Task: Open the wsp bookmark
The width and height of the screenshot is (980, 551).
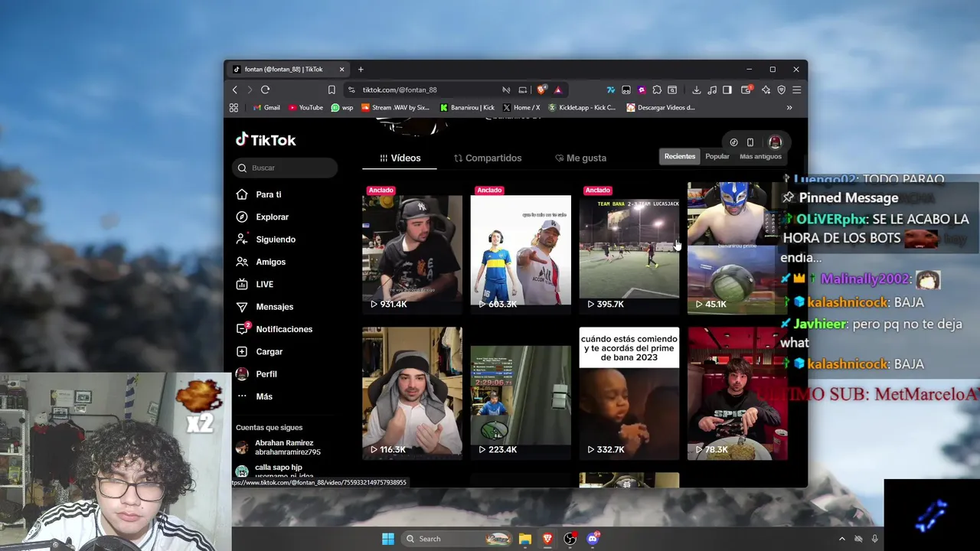Action: [342, 108]
